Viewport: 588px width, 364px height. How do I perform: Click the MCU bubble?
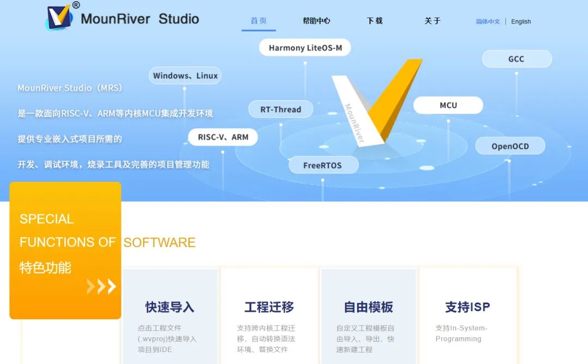(x=448, y=106)
